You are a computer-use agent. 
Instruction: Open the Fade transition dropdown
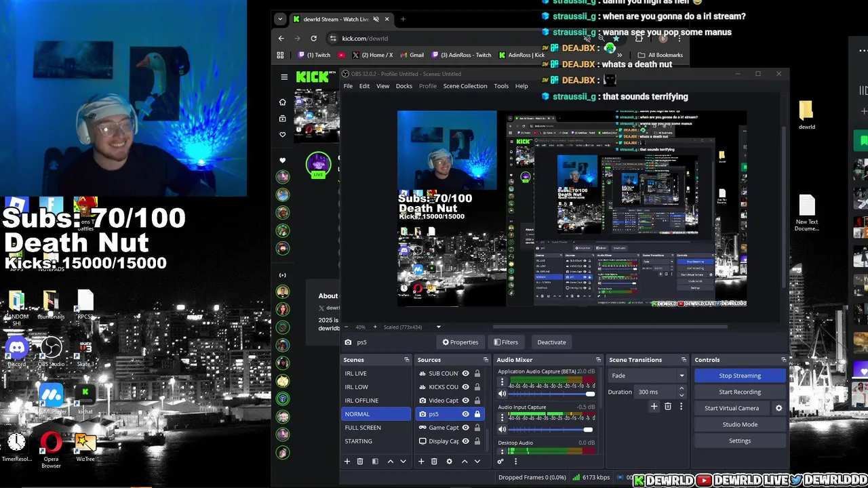coord(648,375)
